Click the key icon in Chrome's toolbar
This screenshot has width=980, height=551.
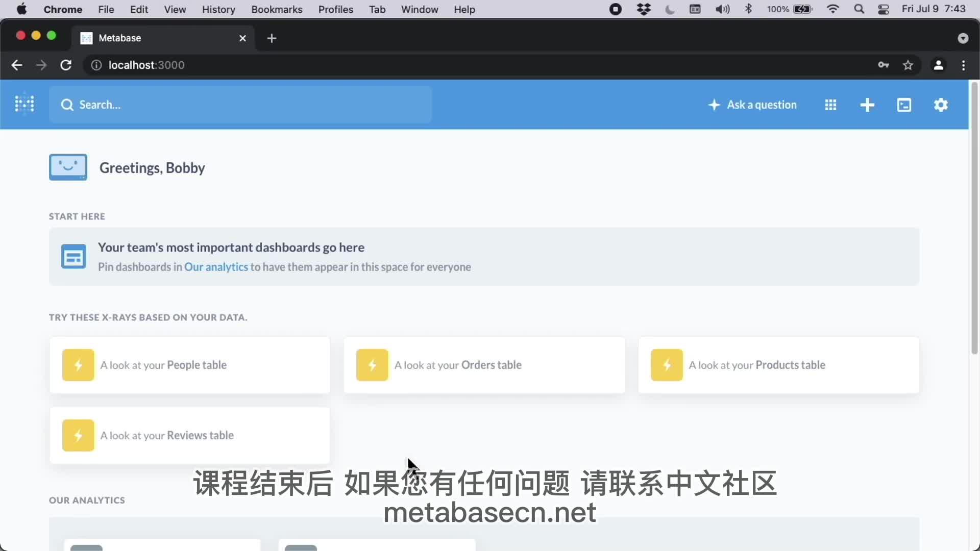click(884, 65)
